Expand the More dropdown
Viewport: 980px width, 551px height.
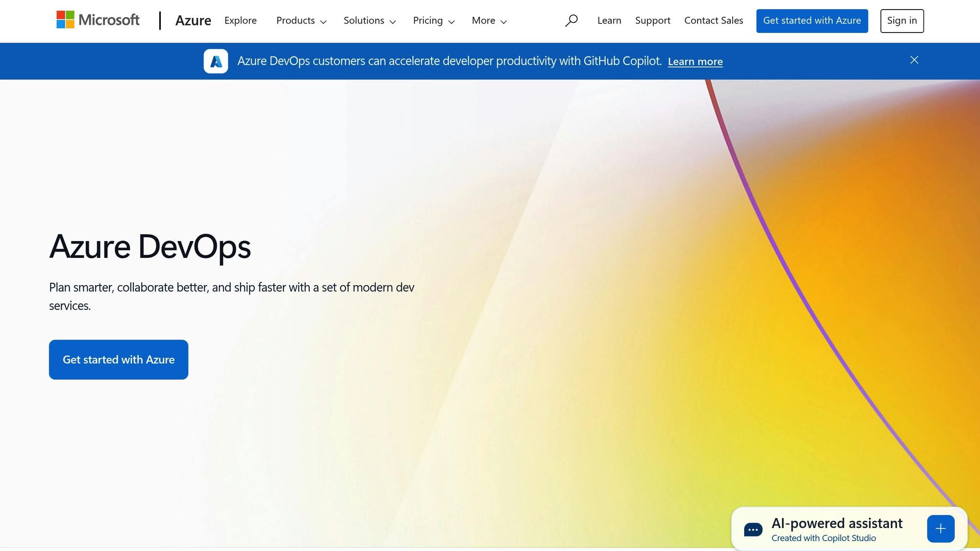pyautogui.click(x=490, y=21)
